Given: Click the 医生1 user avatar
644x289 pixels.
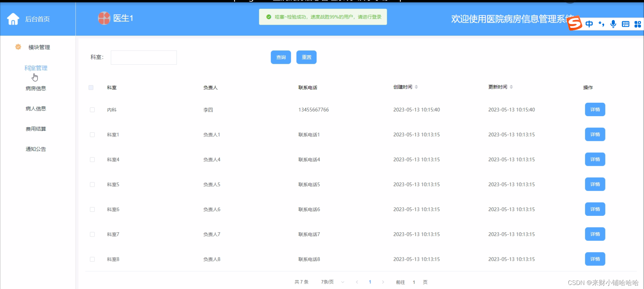Looking at the screenshot, I should click(104, 18).
